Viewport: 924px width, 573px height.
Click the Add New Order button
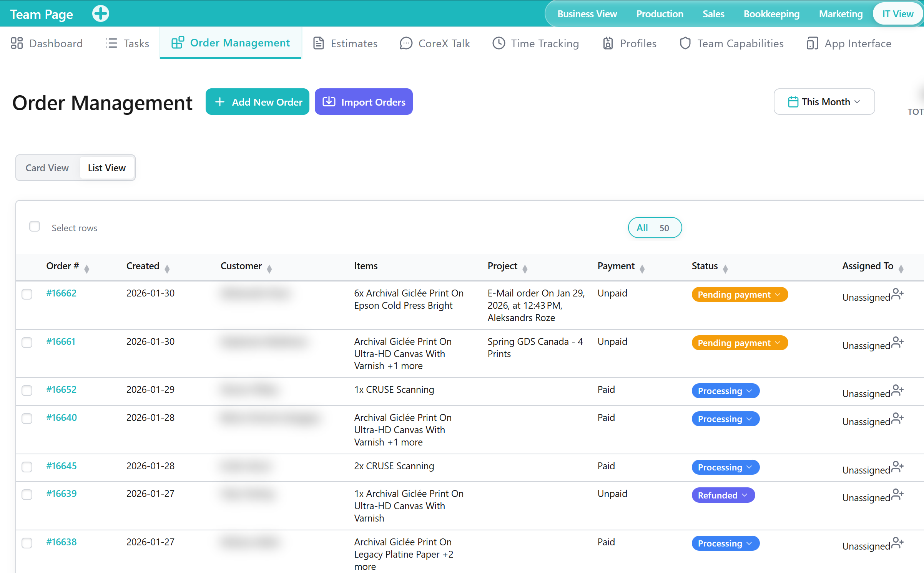point(258,102)
